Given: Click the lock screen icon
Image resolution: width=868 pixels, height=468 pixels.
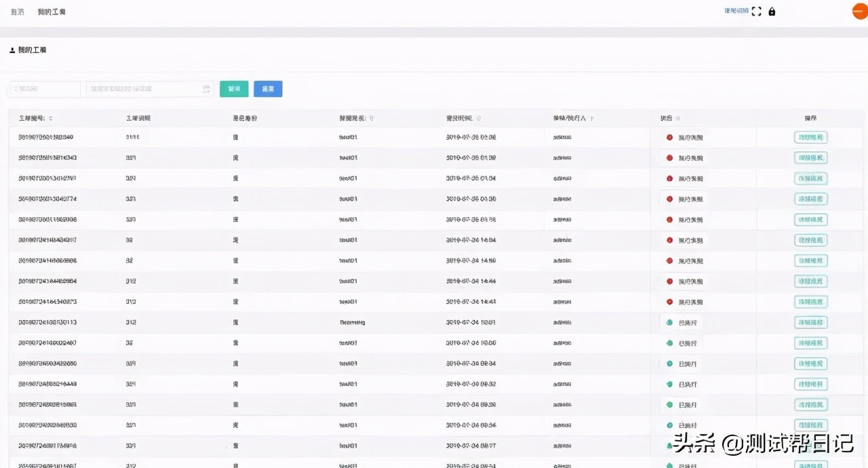Looking at the screenshot, I should [x=772, y=12].
